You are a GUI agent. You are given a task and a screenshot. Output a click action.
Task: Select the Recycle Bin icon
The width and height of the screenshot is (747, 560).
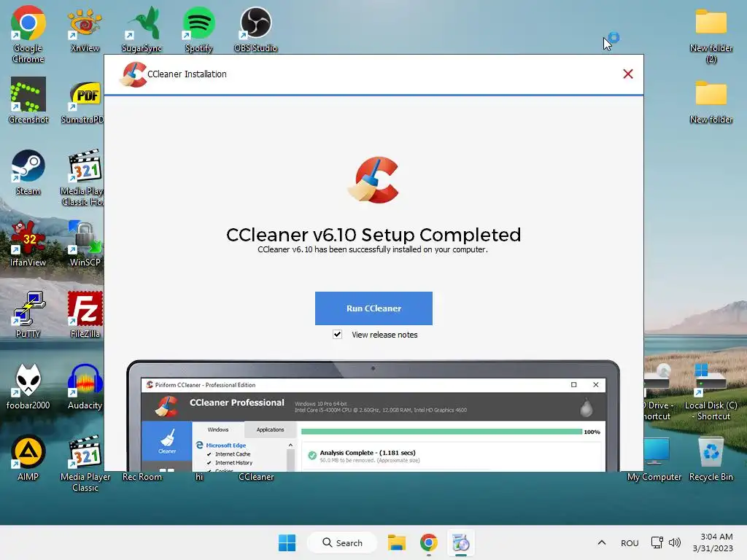[711, 458]
